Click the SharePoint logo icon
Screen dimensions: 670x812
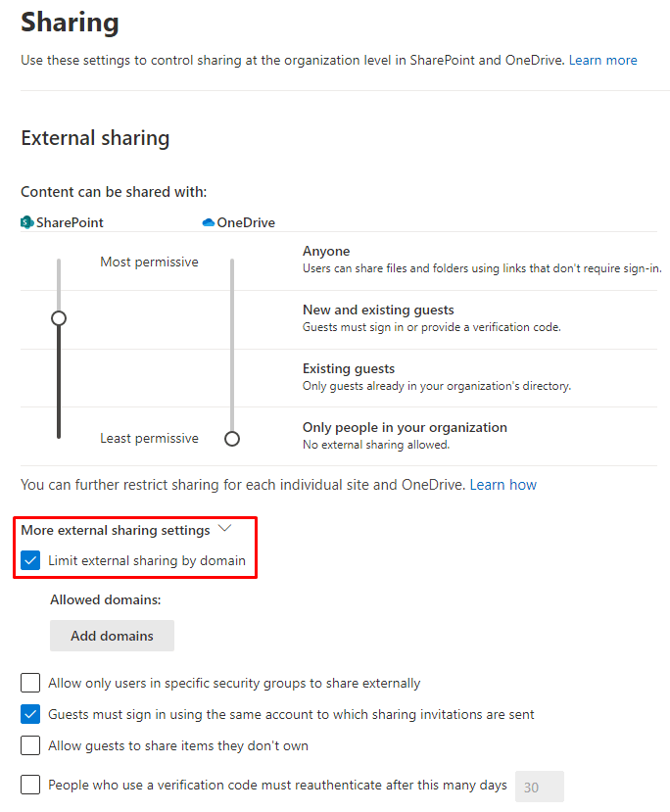25,221
